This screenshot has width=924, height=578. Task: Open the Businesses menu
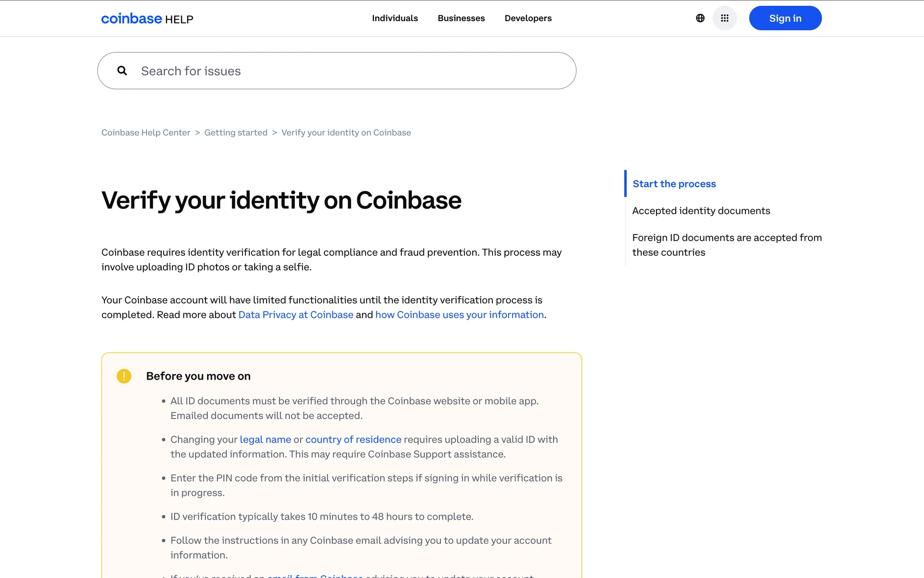pyautogui.click(x=461, y=18)
